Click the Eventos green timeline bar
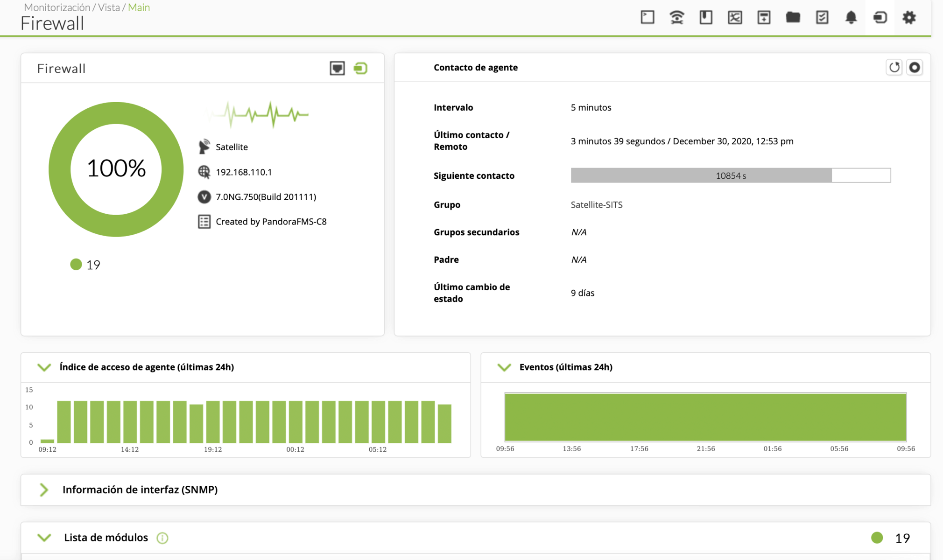Viewport: 943px width, 560px height. coord(705,417)
